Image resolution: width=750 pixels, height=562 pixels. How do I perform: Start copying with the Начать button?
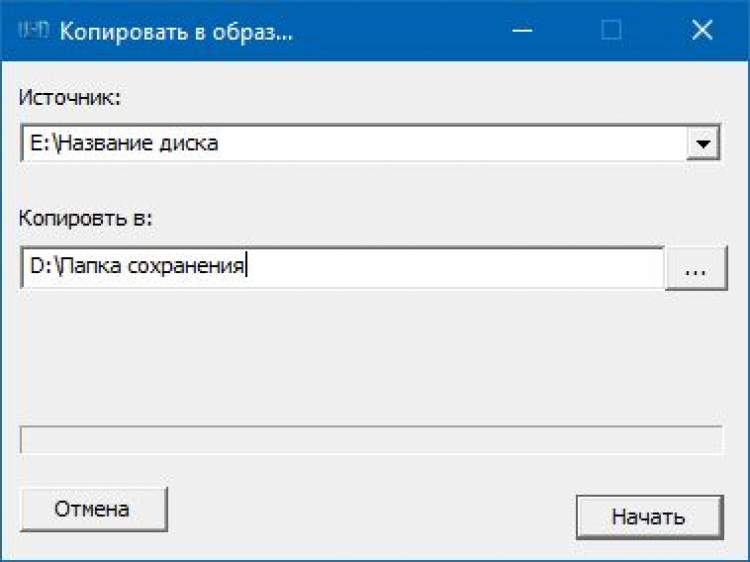pos(648,517)
